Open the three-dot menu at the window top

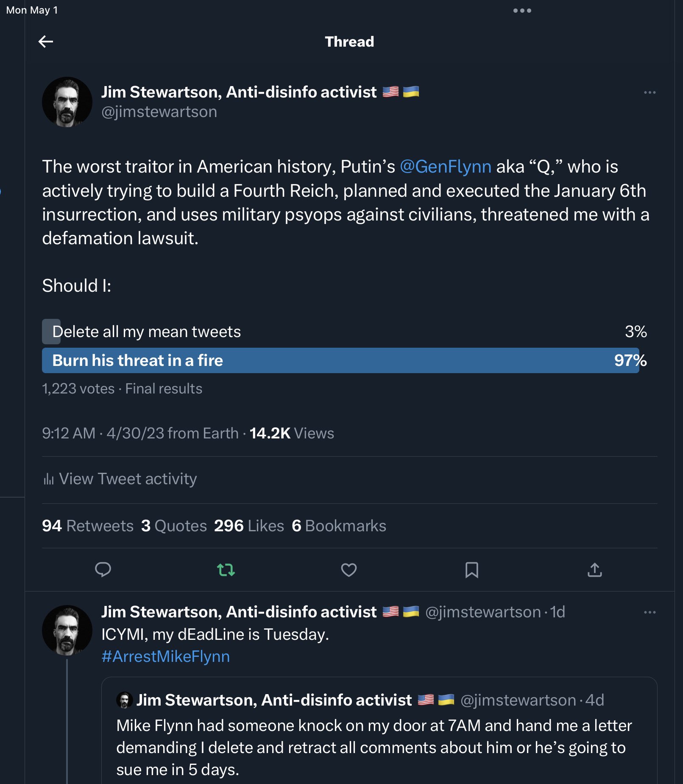[522, 11]
